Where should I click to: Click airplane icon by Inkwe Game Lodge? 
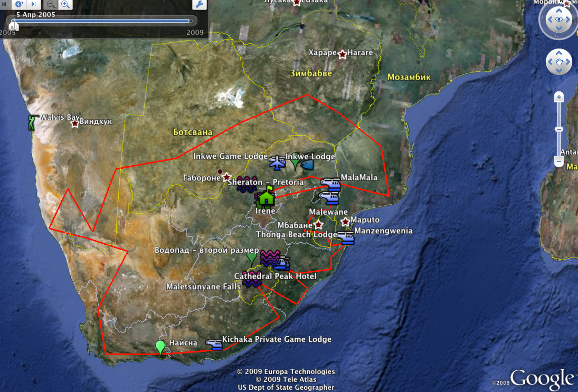(x=277, y=163)
